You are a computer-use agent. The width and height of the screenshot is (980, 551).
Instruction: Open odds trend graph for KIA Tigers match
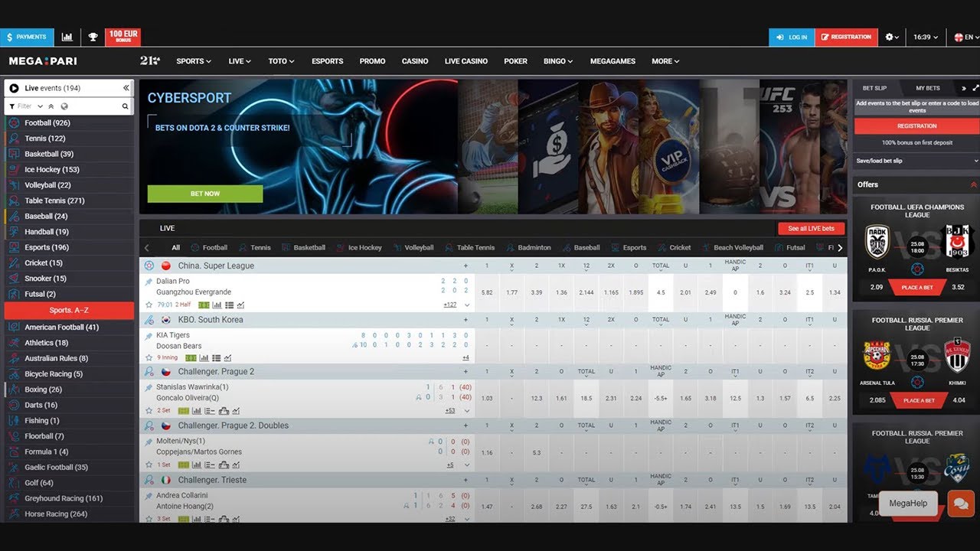[x=228, y=357]
